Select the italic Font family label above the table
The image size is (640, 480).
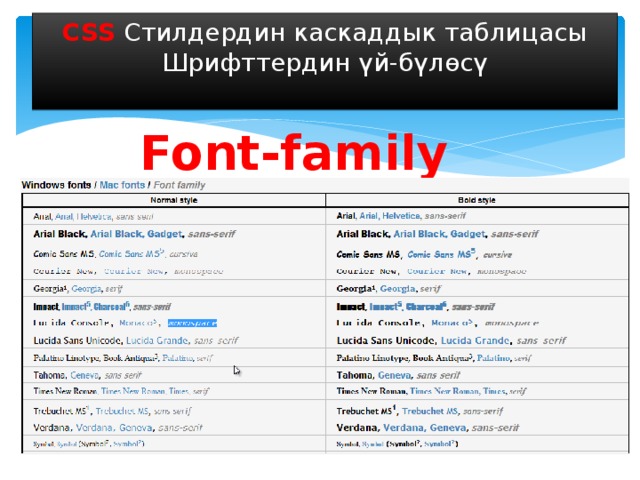click(x=179, y=185)
